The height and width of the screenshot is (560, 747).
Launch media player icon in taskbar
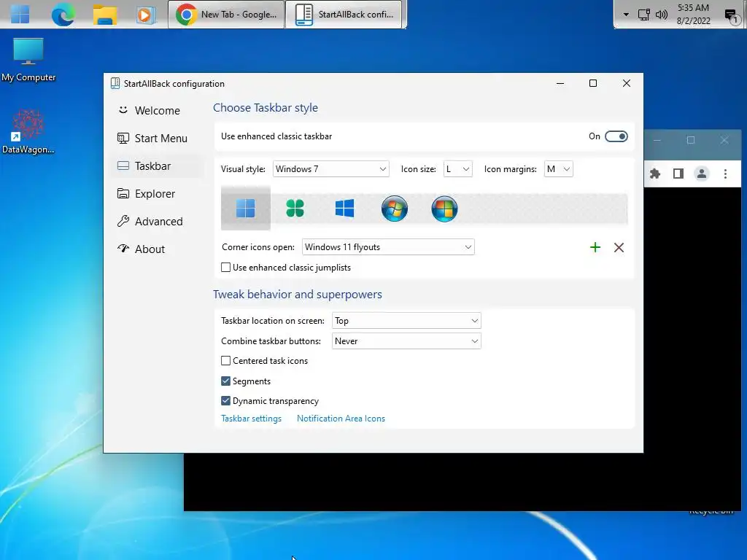(x=146, y=15)
